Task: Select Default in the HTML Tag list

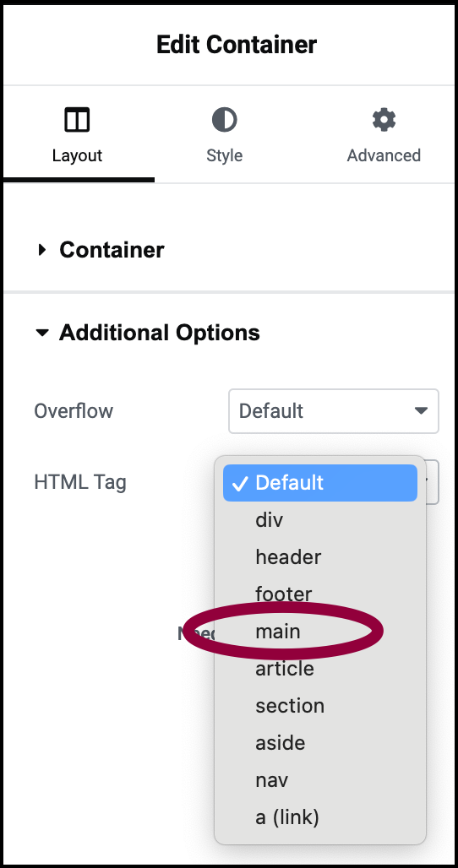Action: pyautogui.click(x=320, y=483)
